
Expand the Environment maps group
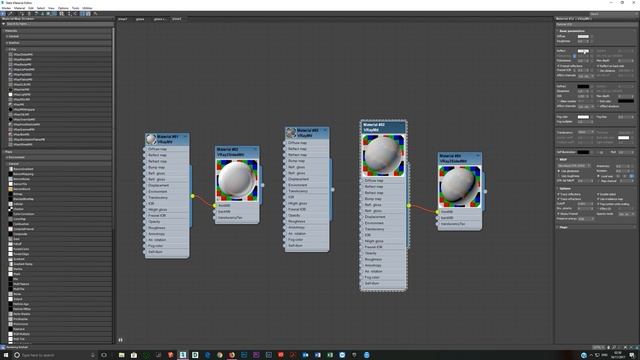pos(7,157)
